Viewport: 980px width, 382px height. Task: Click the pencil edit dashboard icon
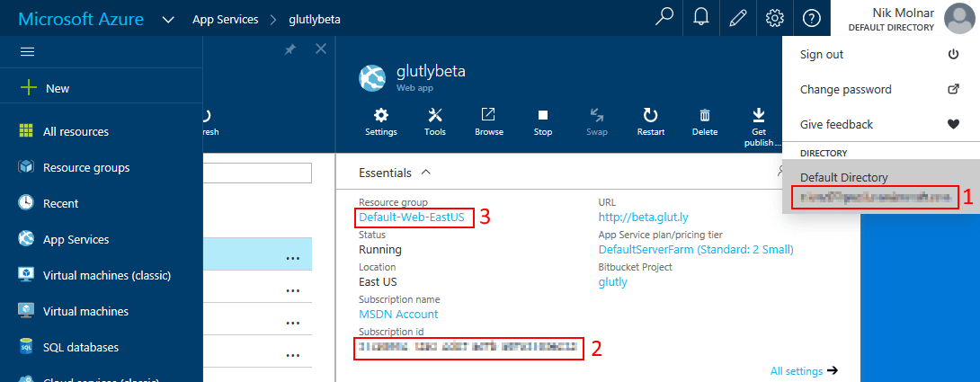[738, 18]
